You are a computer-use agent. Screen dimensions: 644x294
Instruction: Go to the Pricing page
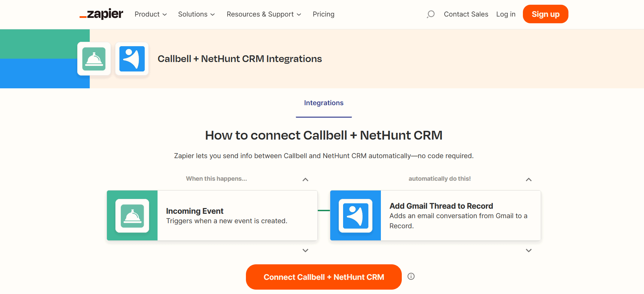(x=324, y=14)
